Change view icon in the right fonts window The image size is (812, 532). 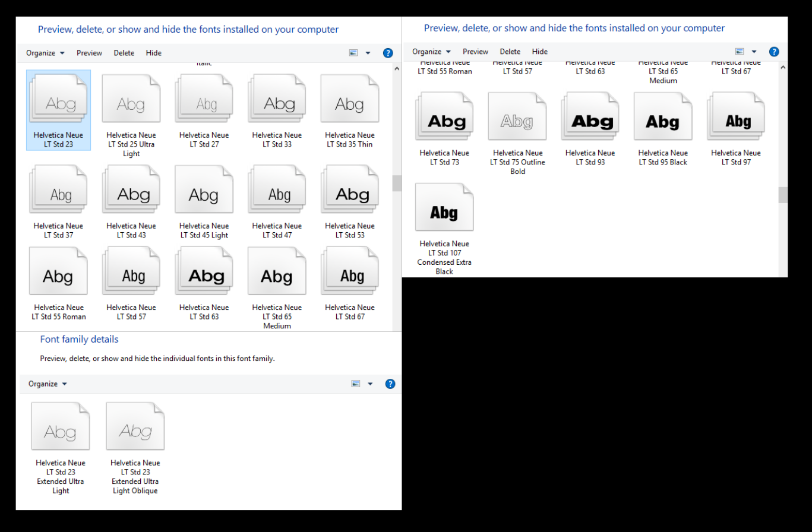click(x=740, y=52)
